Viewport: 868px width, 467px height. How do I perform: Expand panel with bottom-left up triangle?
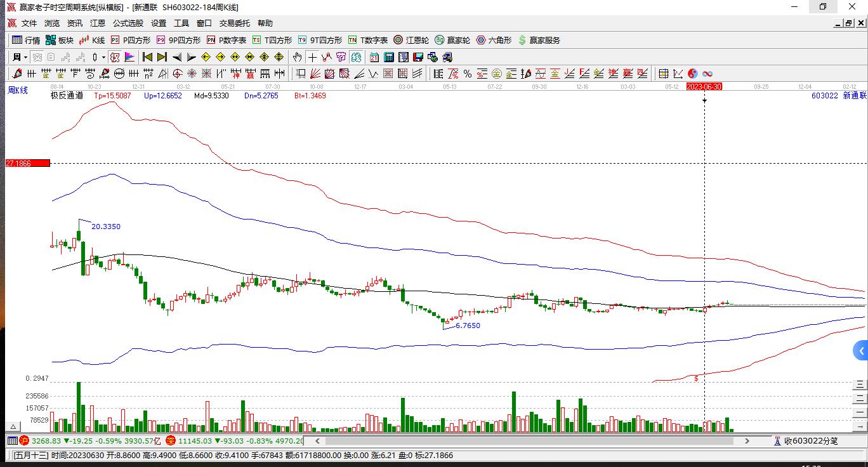coord(11,426)
